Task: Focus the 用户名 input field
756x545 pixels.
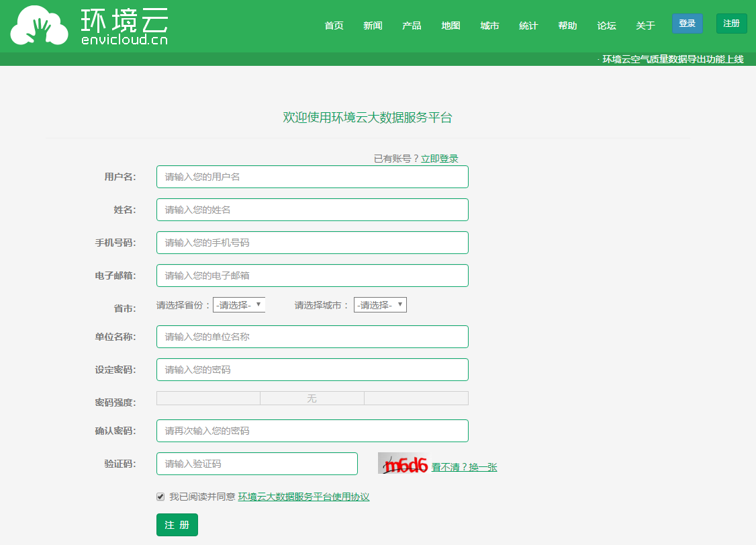Action: click(x=312, y=177)
